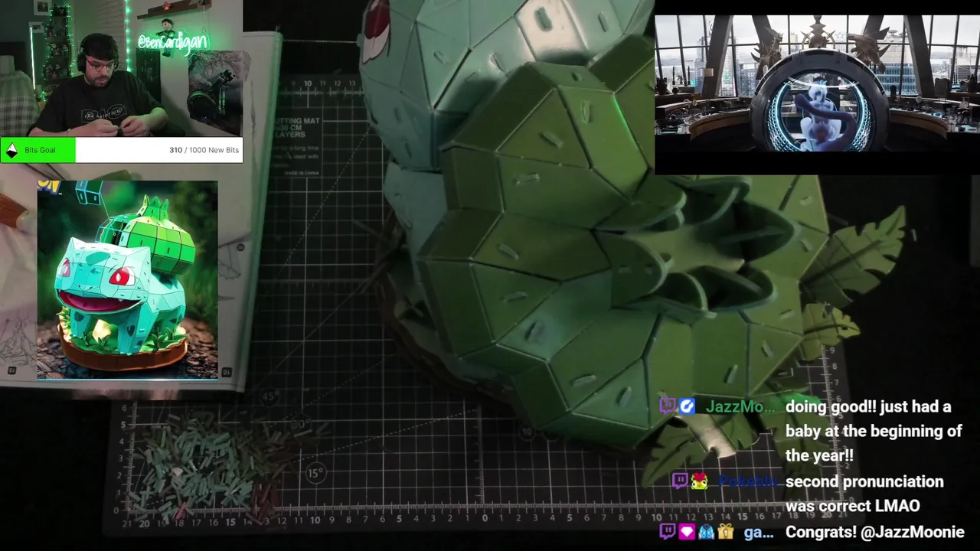Click the "310 / 1000 New Bits" counter

pyautogui.click(x=204, y=150)
